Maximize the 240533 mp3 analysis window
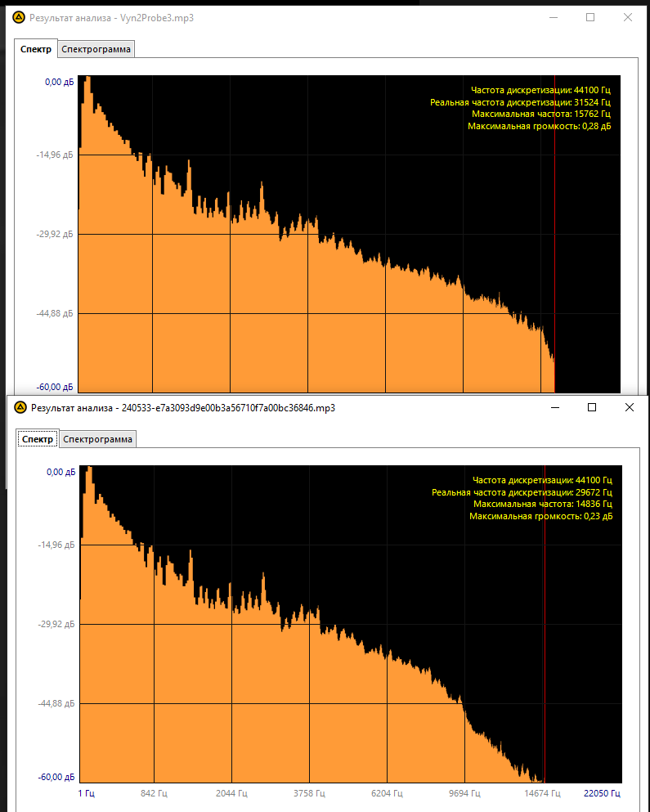The height and width of the screenshot is (812, 650). 592,407
